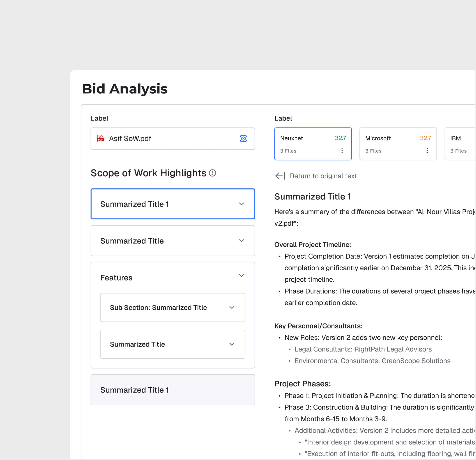The width and height of the screenshot is (476, 460).
Task: Open Neuxnet card three-dot menu
Action: click(342, 151)
